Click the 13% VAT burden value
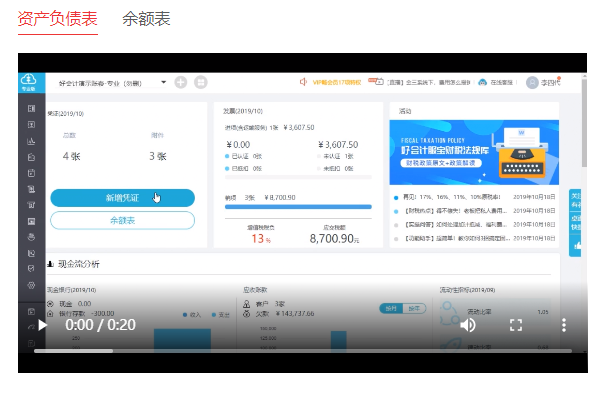This screenshot has width=609, height=393. (261, 238)
